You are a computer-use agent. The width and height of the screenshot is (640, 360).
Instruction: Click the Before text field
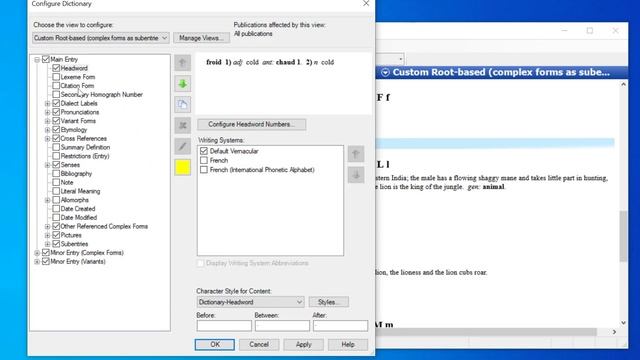pyautogui.click(x=224, y=325)
